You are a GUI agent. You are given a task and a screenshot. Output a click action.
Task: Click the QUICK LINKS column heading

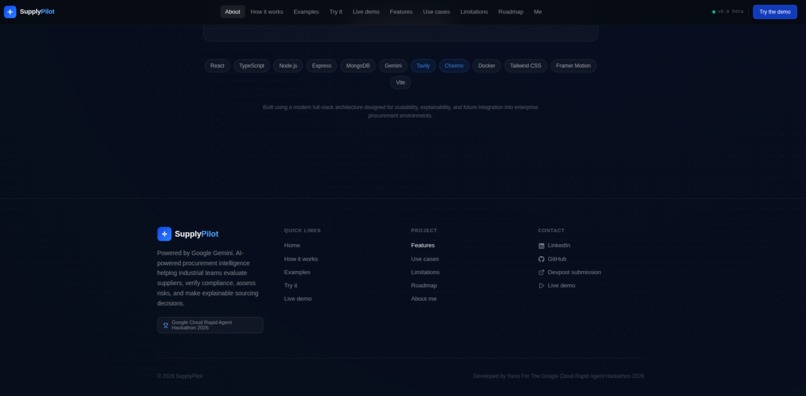(x=302, y=230)
